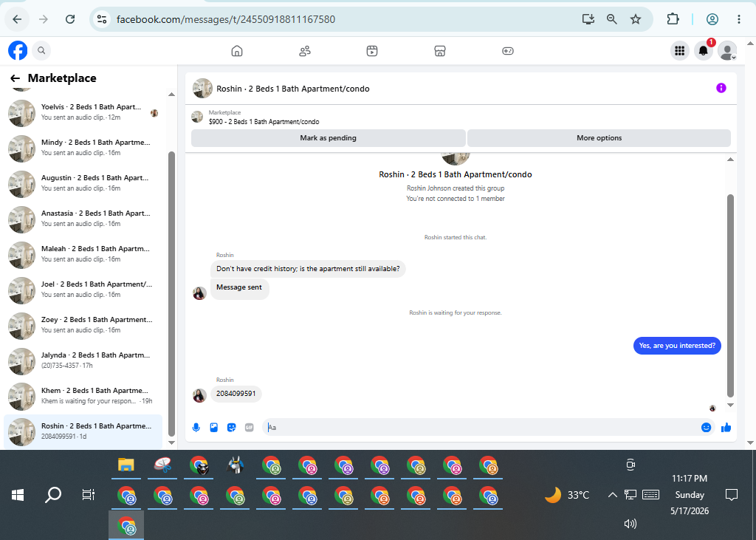756x540 pixels.
Task: Open the Facebook search icon
Action: point(41,50)
